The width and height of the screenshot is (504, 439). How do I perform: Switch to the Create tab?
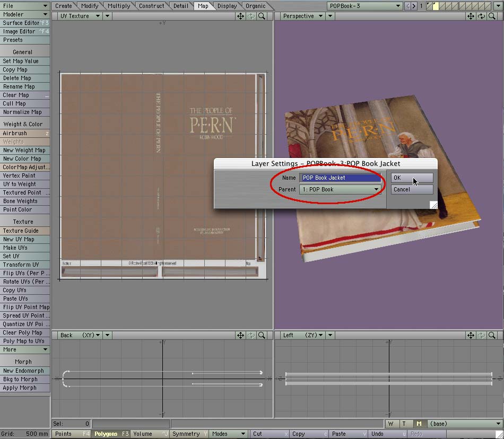coord(64,6)
